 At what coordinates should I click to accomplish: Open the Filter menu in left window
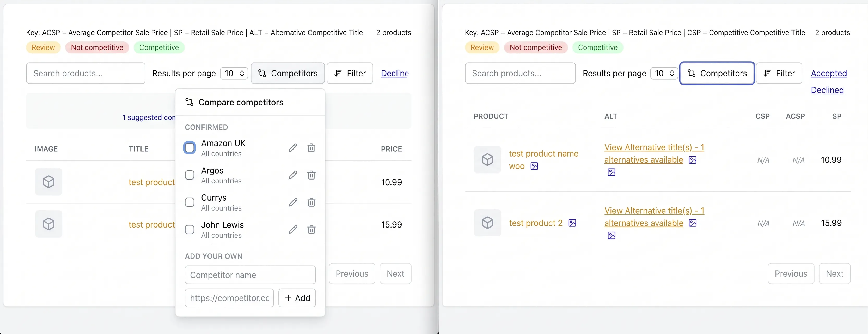tap(350, 73)
